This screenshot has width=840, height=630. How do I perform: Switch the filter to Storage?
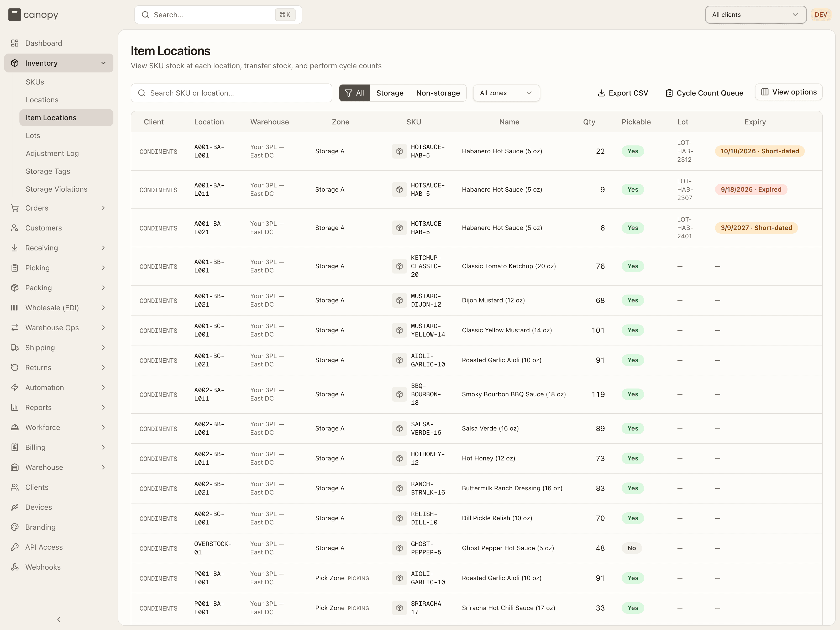[x=390, y=93]
